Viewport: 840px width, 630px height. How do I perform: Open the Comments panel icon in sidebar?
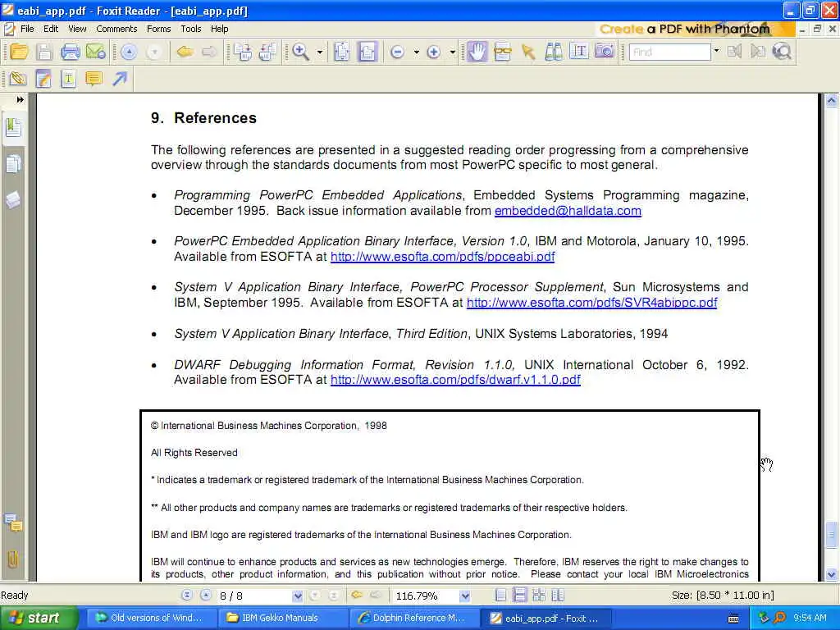(13, 523)
